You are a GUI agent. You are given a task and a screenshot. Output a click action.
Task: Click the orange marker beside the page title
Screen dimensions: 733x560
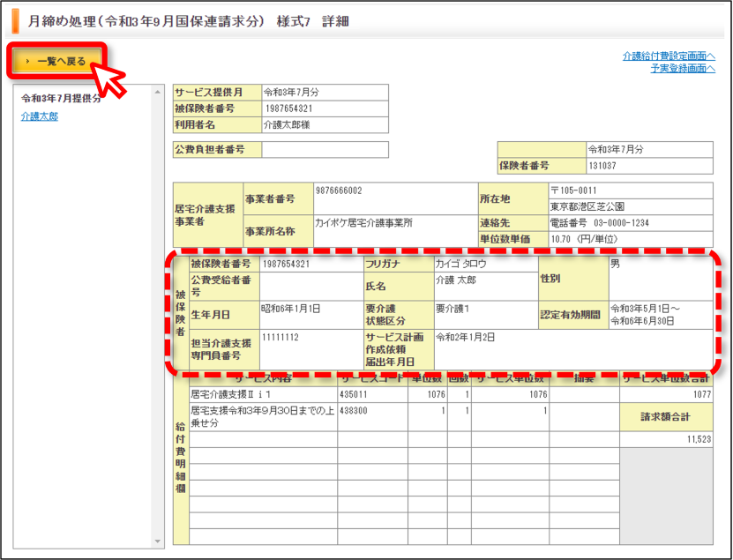click(16, 21)
